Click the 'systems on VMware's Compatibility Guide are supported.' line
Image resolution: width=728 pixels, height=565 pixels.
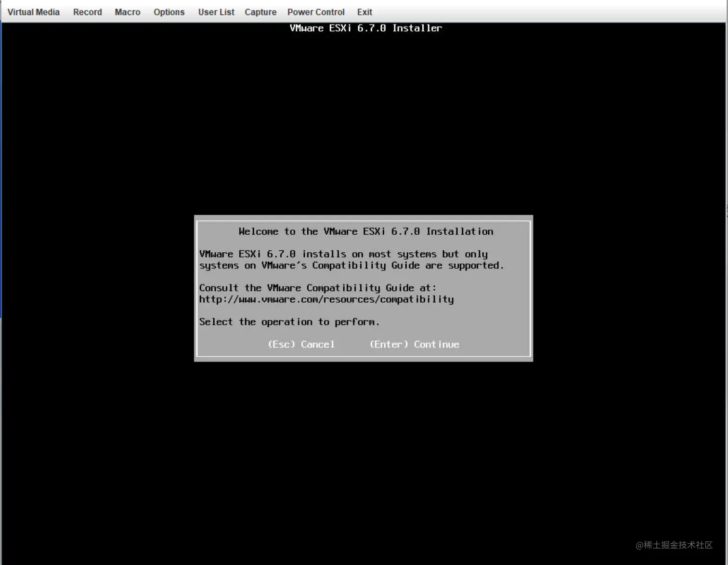pyautogui.click(x=351, y=266)
